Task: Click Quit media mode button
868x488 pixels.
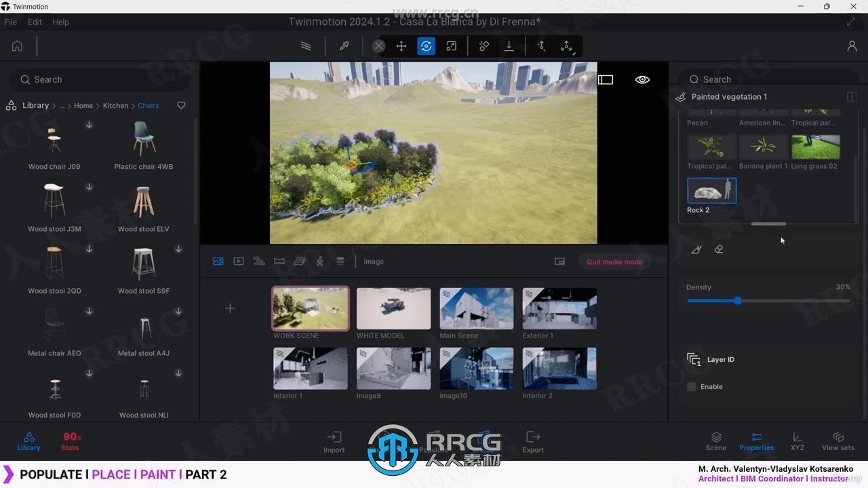Action: click(x=614, y=262)
